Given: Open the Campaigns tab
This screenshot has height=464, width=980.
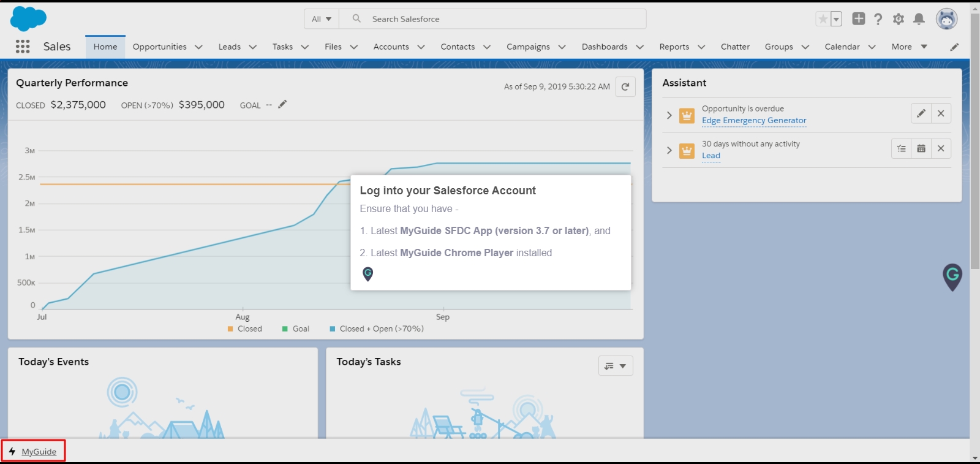Looking at the screenshot, I should (528, 47).
